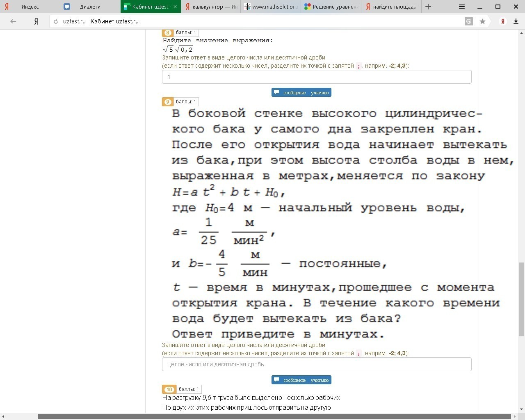Click question number 8 badge
Image resolution: width=525 pixels, height=420 pixels.
click(x=167, y=33)
